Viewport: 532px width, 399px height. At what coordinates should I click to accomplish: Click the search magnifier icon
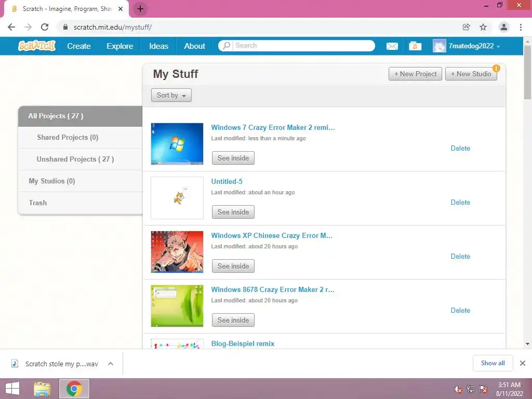(227, 46)
